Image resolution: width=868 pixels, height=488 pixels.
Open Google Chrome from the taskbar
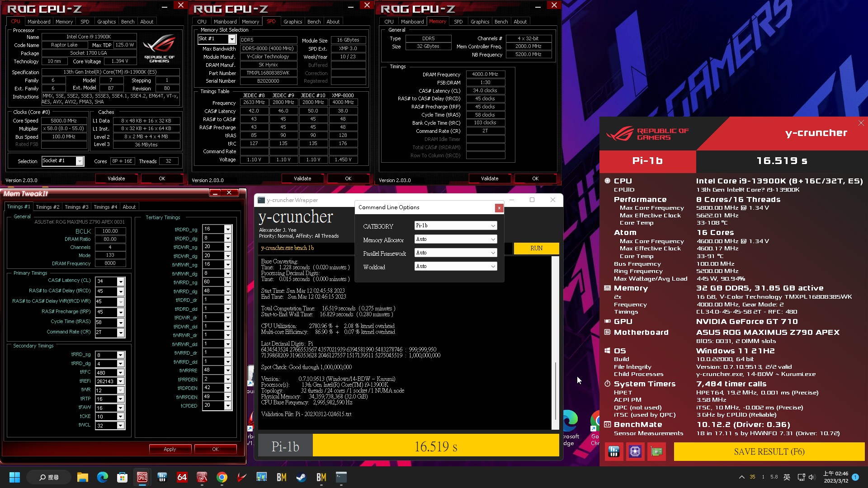pyautogui.click(x=222, y=477)
